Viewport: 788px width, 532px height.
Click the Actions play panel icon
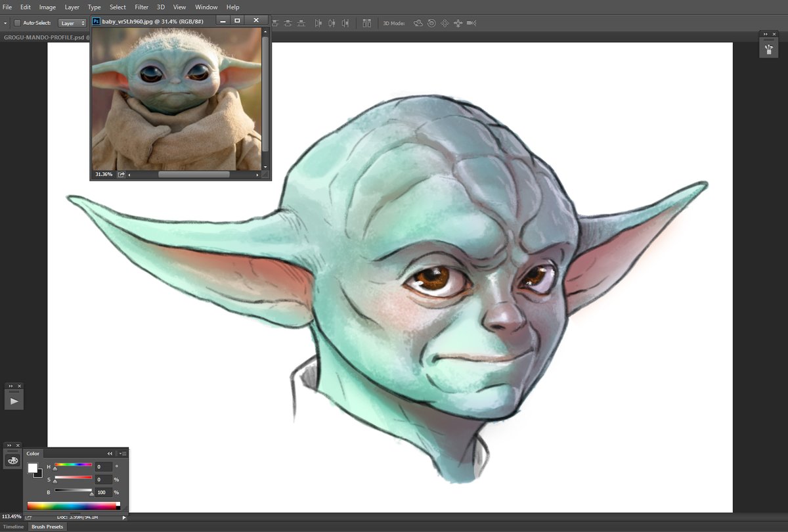[x=14, y=401]
